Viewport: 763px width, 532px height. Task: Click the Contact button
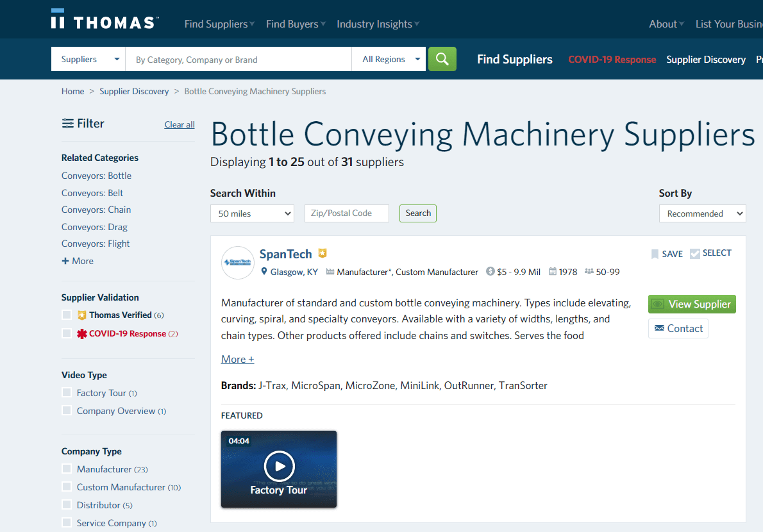point(678,328)
